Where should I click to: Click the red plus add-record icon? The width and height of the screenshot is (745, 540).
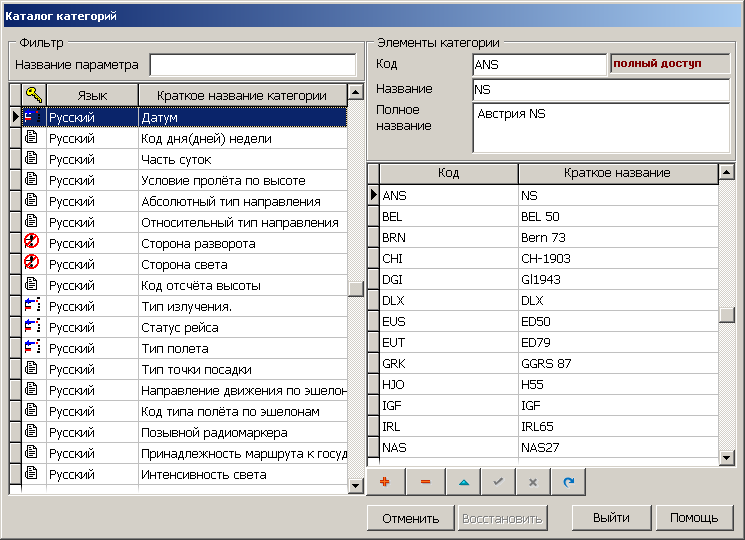[384, 482]
